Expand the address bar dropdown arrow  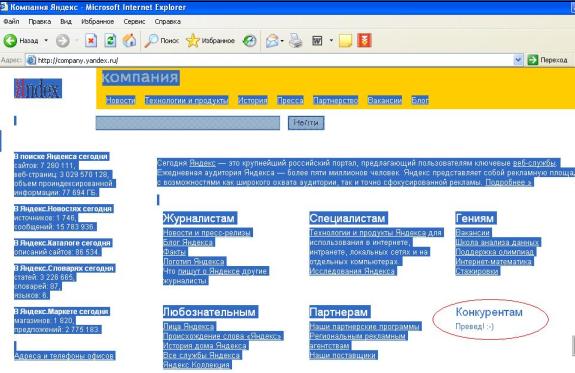tap(518, 60)
